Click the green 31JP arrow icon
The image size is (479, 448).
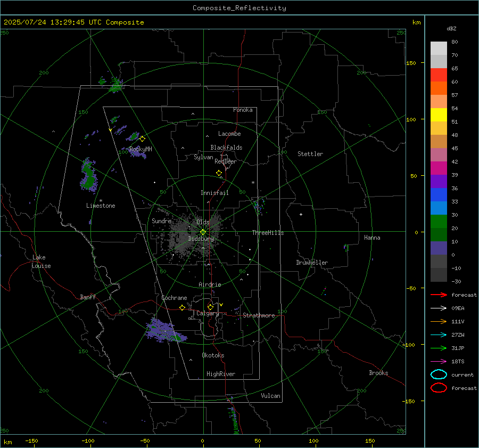click(439, 348)
